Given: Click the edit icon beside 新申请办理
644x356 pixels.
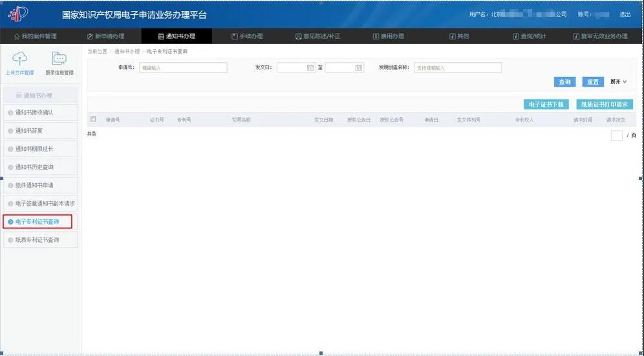Looking at the screenshot, I should point(90,36).
